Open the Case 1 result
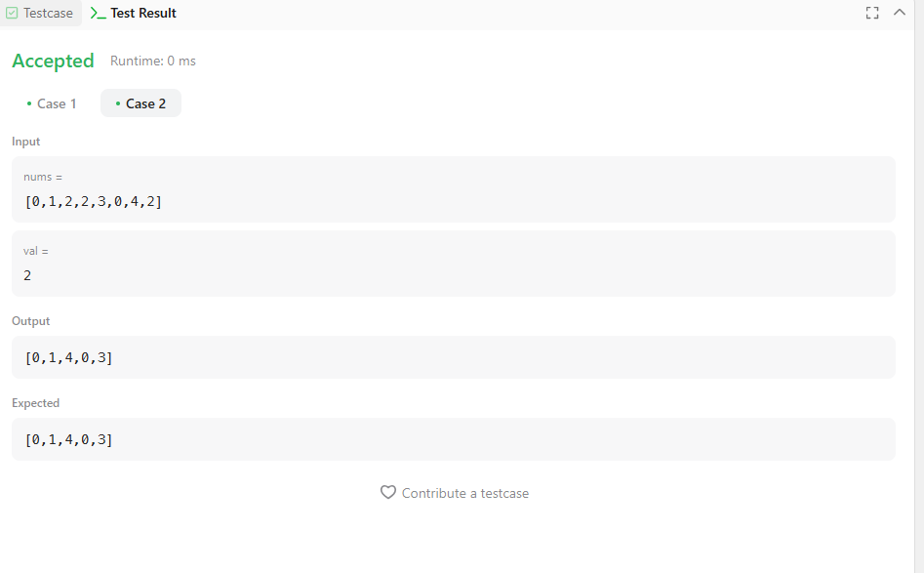924x573 pixels. (x=52, y=103)
